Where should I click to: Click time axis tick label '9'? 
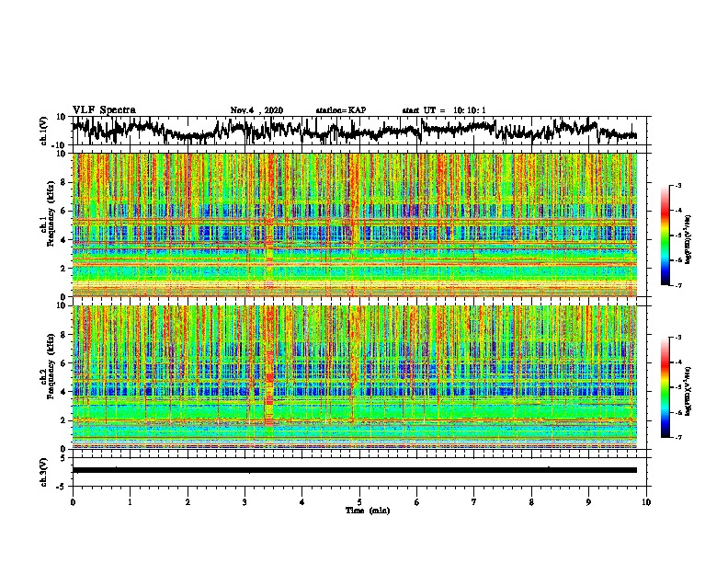588,502
